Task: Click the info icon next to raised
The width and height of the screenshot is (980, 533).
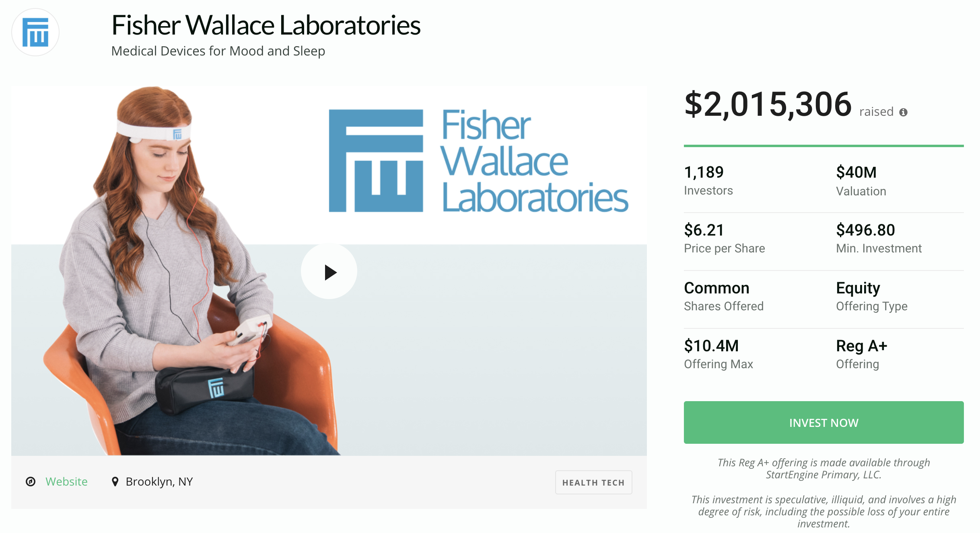Action: 903,112
